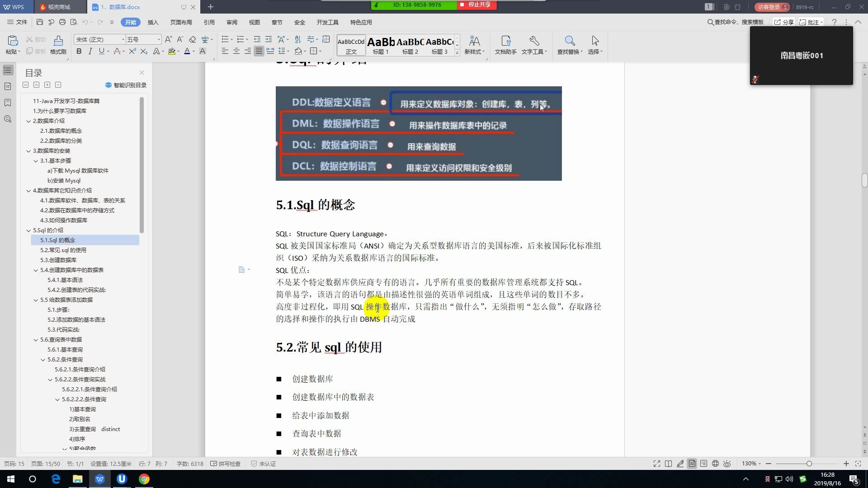Apply the 标题 1 heading style
The height and width of the screenshot is (488, 868).
tap(381, 45)
